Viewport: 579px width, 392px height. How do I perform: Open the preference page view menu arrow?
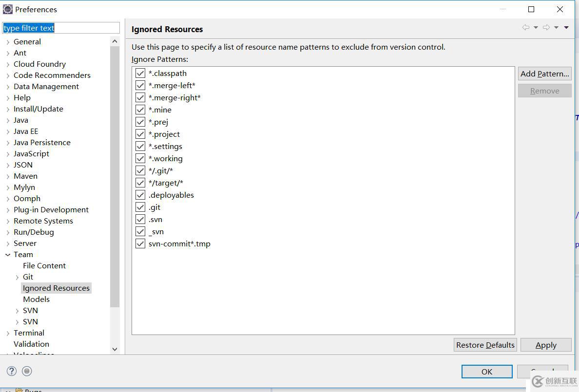point(566,28)
